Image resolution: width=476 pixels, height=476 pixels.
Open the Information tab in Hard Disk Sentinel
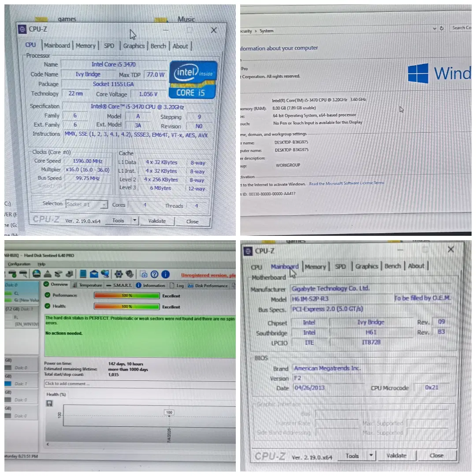point(151,285)
